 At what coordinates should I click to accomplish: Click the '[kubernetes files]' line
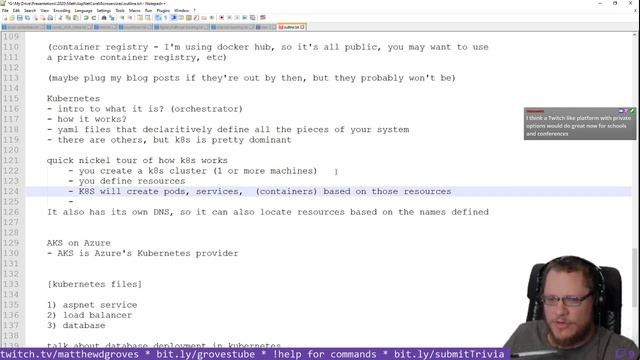tap(94, 284)
